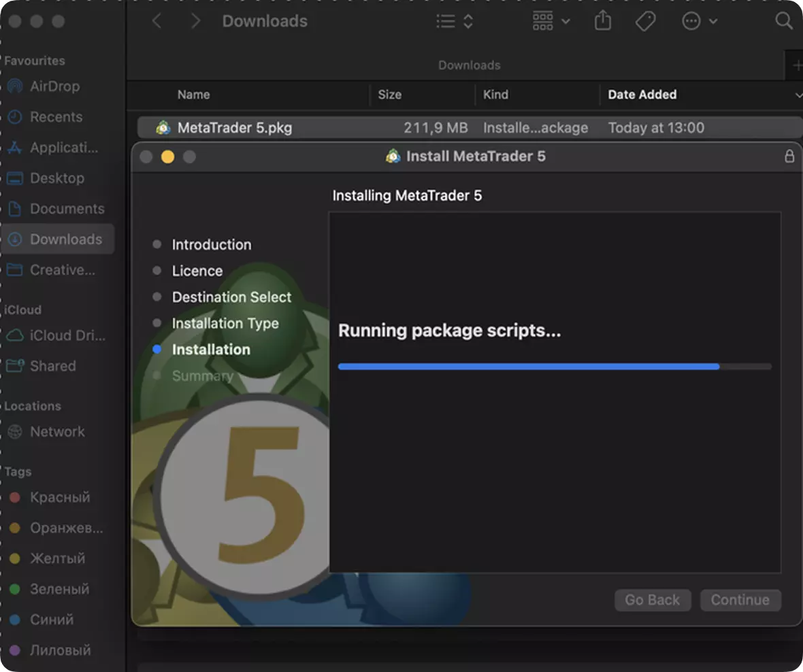This screenshot has height=672, width=803.
Task: Select the Downloads tab
Action: pyautogui.click(x=469, y=65)
